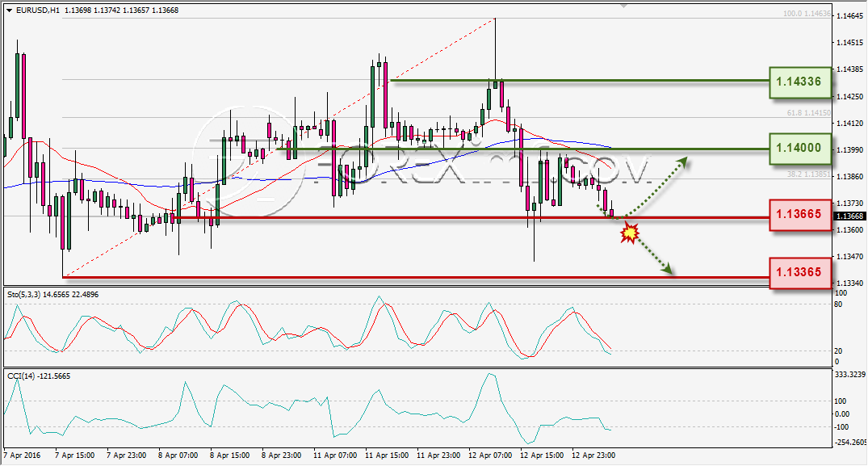
Task: Click price axis value 1.13860
Action: pyautogui.click(x=849, y=177)
